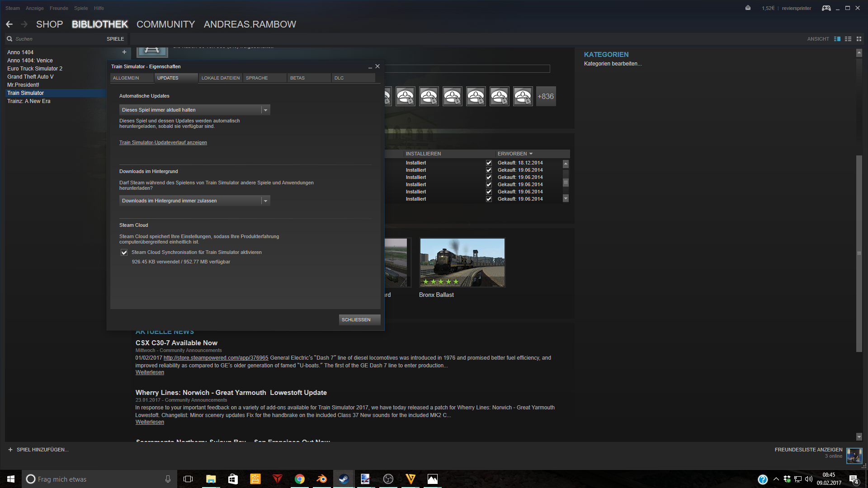
Task: Toggle the last 19.06.2014 DLC checkbox
Action: pyautogui.click(x=489, y=199)
